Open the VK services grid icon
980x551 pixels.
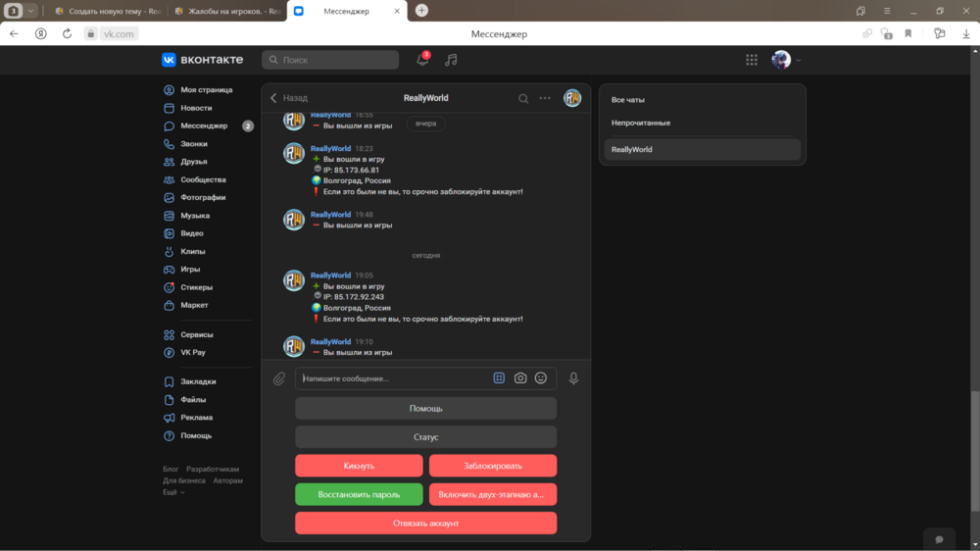pyautogui.click(x=752, y=60)
